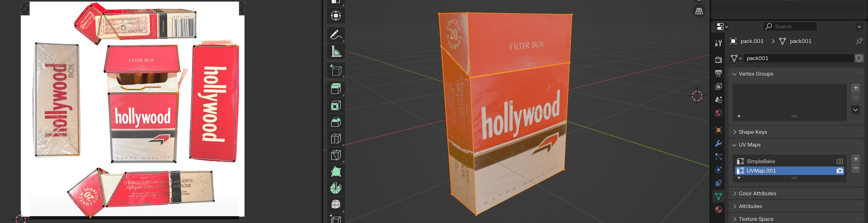
Task: Switch to the Material properties tab
Action: click(x=718, y=209)
